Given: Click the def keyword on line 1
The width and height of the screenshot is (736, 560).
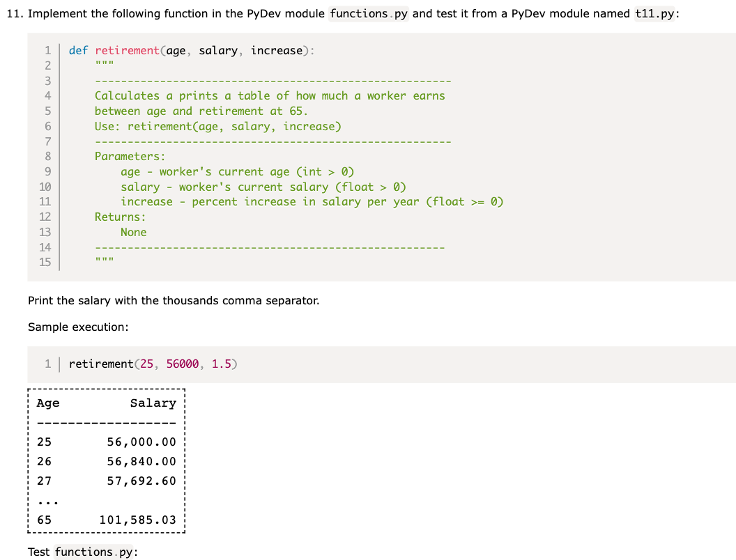Looking at the screenshot, I should (78, 49).
